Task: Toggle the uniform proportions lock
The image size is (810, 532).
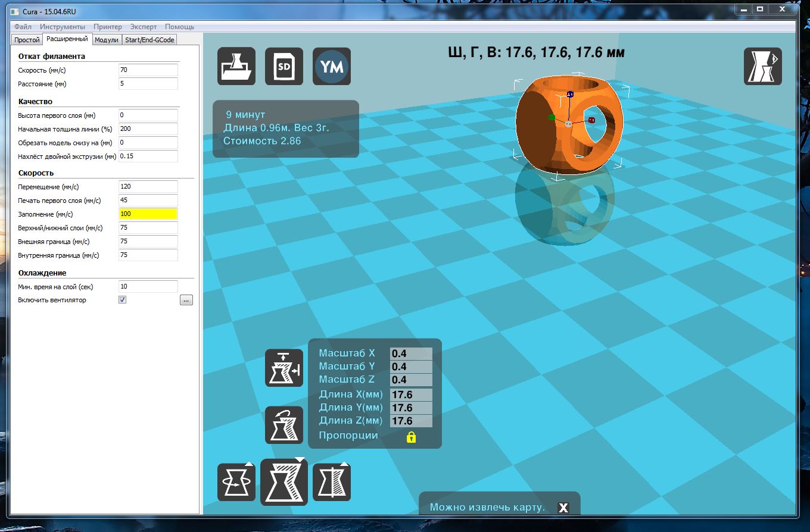Action: 411,437
